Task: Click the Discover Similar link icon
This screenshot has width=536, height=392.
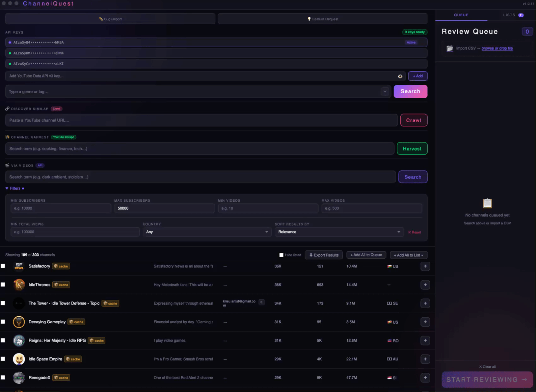Action: (x=7, y=109)
